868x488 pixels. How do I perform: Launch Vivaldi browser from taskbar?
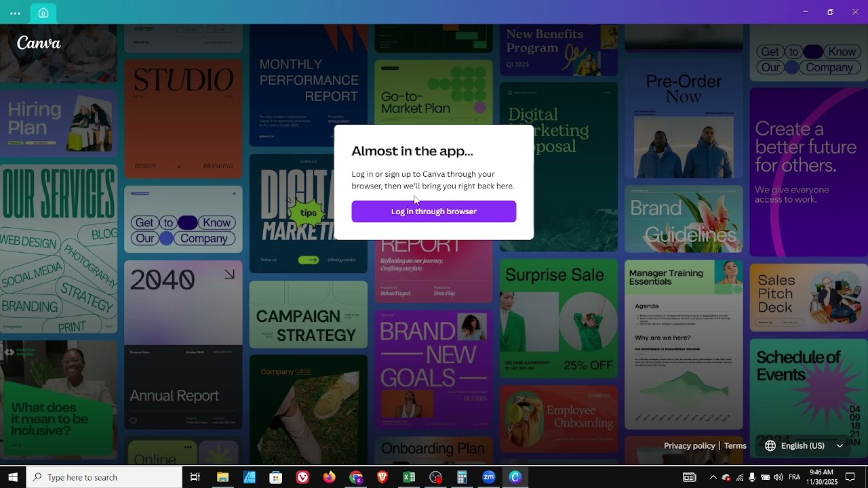click(x=302, y=477)
